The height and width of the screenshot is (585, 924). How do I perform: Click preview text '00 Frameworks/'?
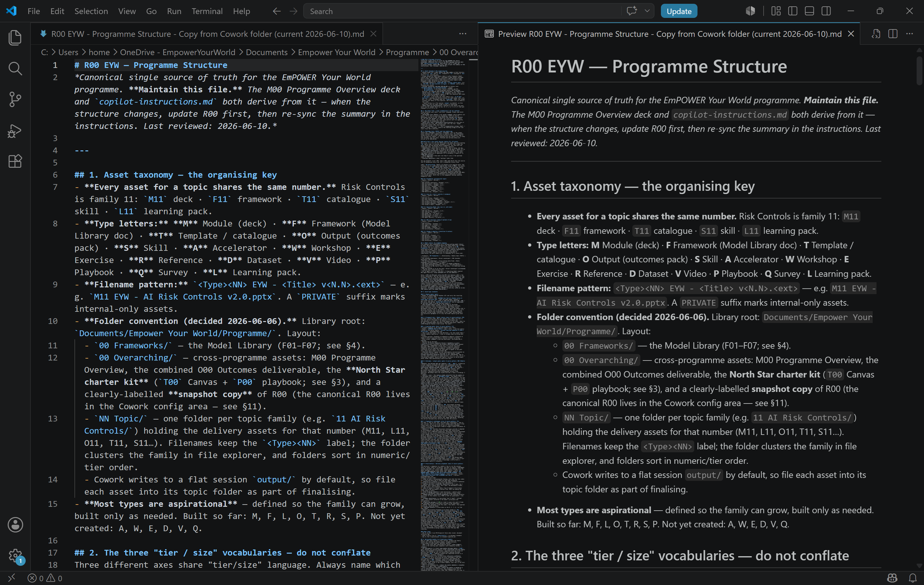coord(599,346)
